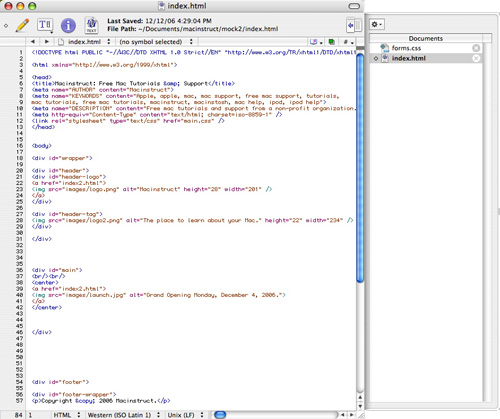Open the markers popup in navigation bar
The width and height of the screenshot is (500, 419).
[316, 42]
